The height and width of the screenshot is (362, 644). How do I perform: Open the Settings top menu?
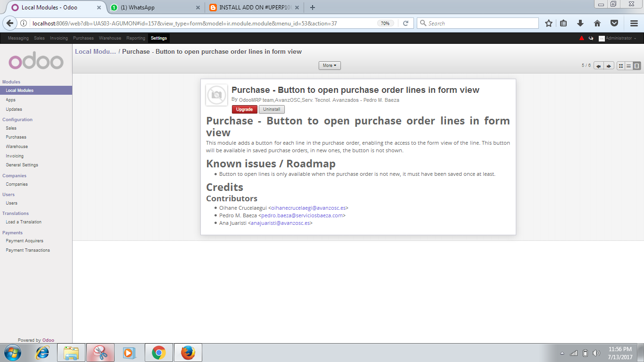click(x=159, y=38)
